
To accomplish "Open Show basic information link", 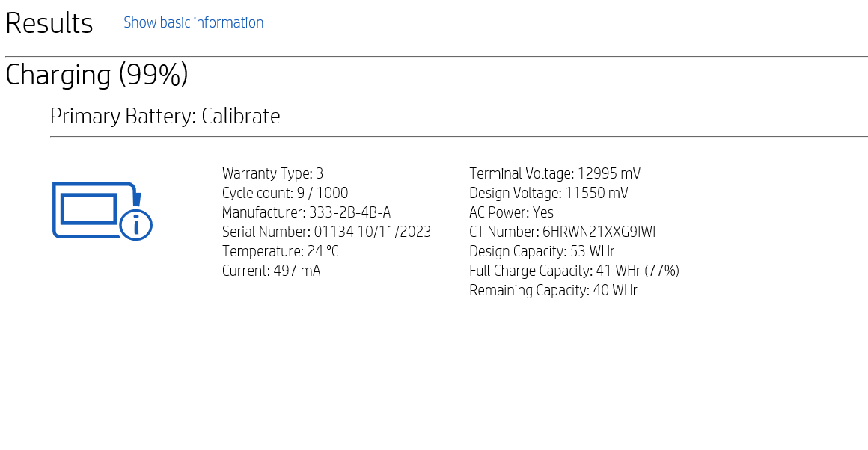I will point(193,22).
